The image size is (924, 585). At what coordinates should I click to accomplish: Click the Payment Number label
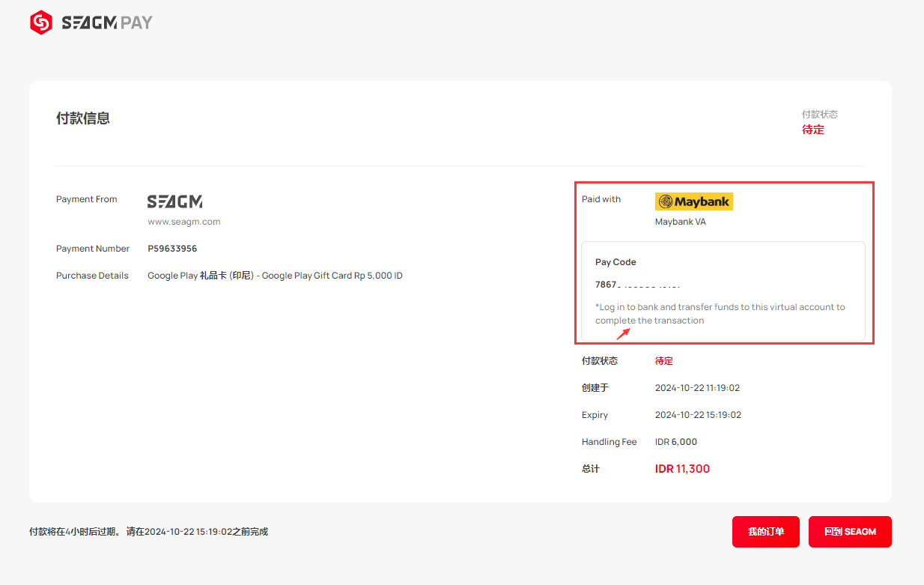click(x=93, y=249)
